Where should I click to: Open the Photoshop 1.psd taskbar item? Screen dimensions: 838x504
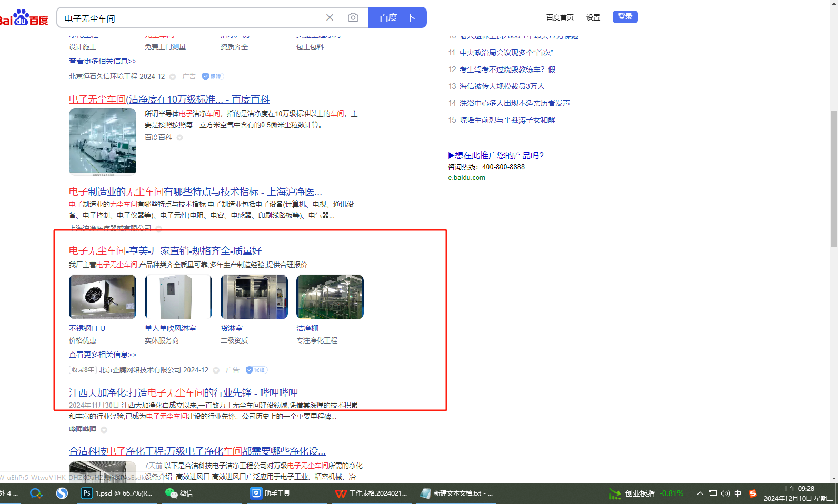click(117, 493)
